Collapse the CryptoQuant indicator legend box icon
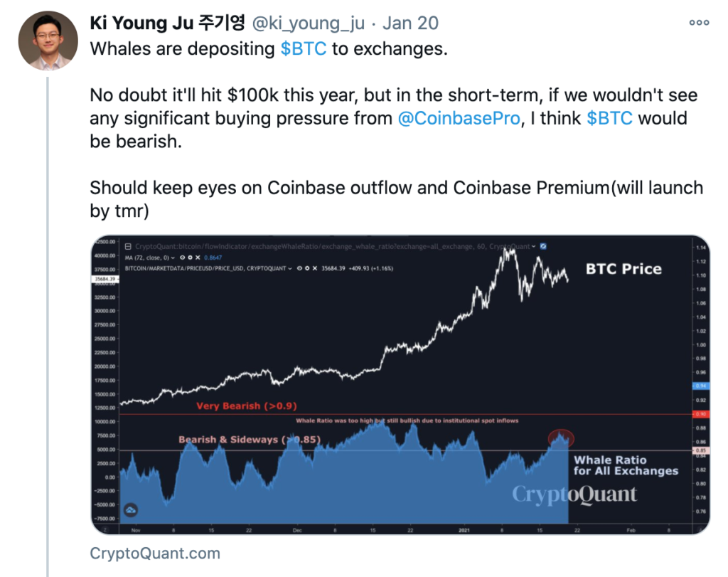 (x=128, y=247)
